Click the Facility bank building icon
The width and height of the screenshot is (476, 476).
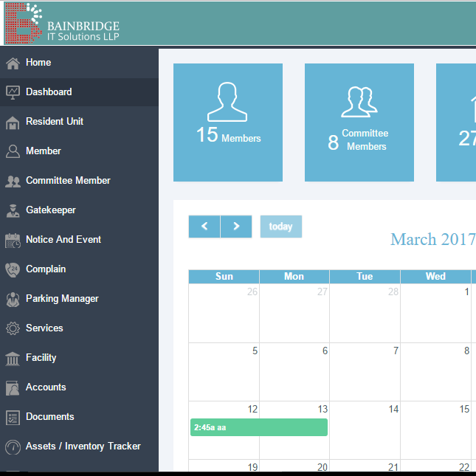pyautogui.click(x=13, y=359)
